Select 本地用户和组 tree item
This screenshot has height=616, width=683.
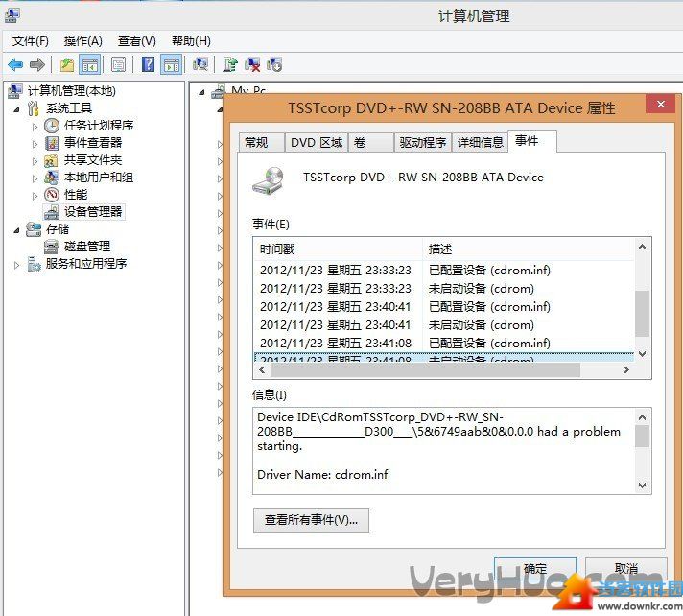(99, 178)
